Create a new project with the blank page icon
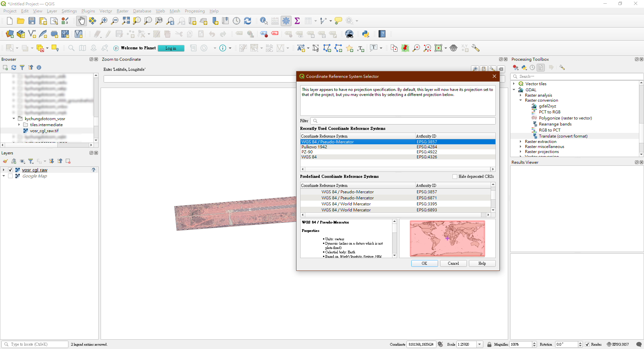This screenshot has width=644, height=349. click(x=10, y=21)
